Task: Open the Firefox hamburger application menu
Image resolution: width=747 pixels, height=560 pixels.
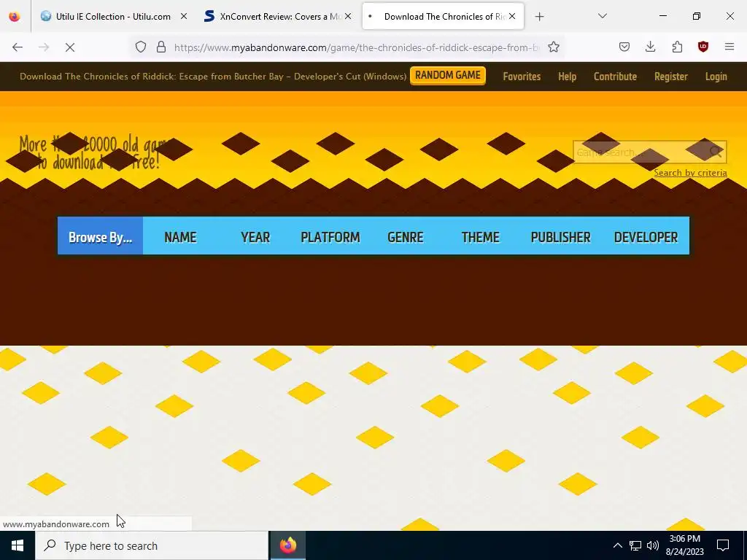Action: click(x=729, y=47)
